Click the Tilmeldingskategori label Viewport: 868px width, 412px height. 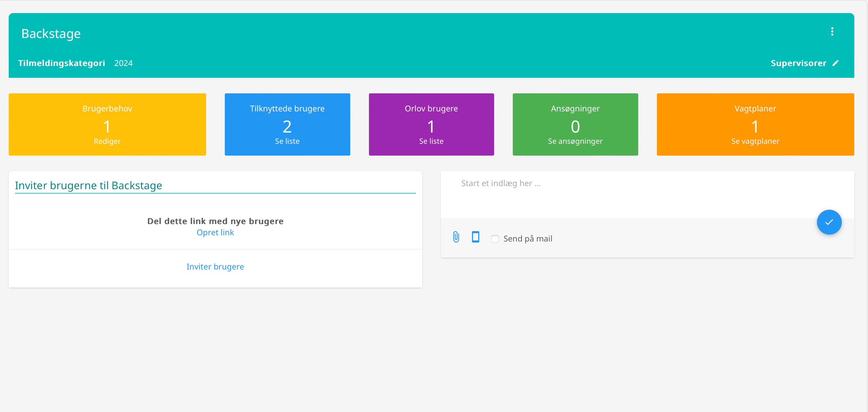click(62, 63)
